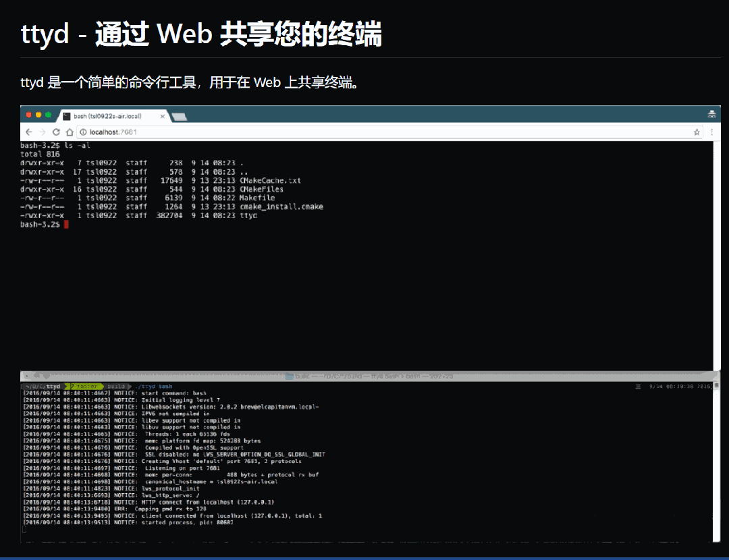Select the 'Makefile' file name

click(x=257, y=198)
